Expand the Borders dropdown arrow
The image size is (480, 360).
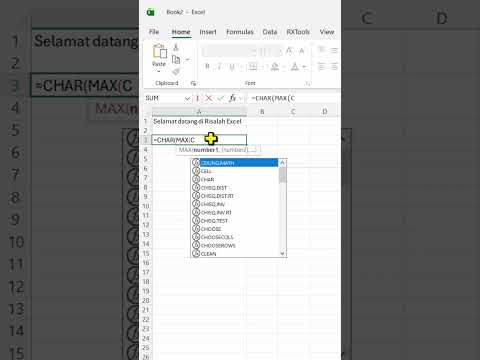tap(262, 67)
